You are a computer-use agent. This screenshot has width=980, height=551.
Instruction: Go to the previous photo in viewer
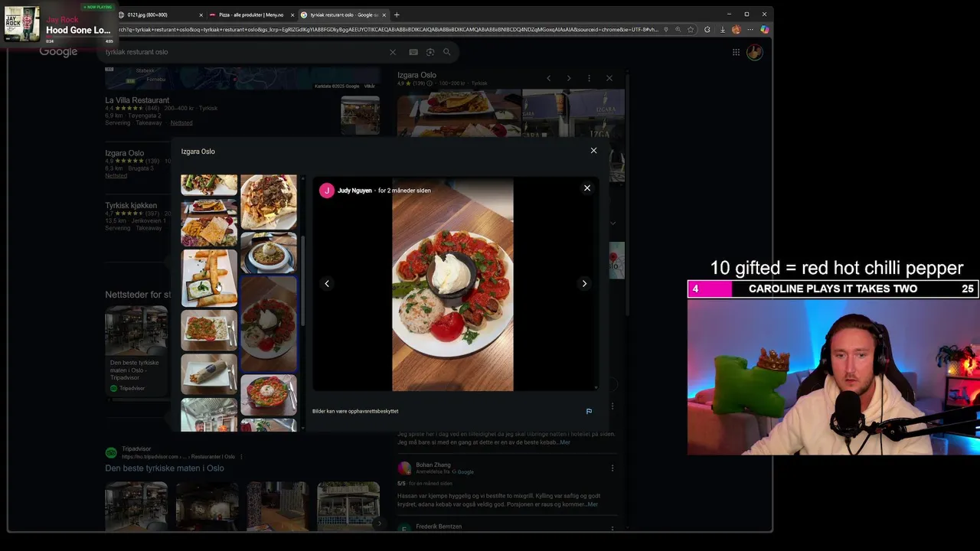coord(327,284)
